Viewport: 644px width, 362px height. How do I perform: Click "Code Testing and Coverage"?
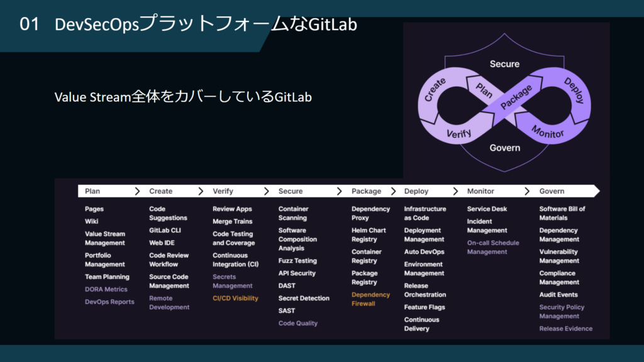(x=234, y=238)
